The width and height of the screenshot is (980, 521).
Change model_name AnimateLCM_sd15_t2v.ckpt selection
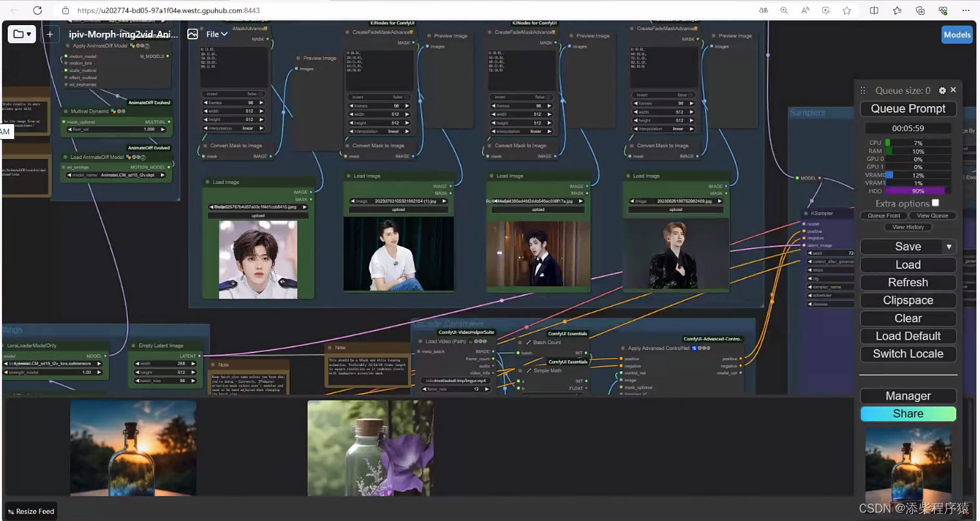(x=117, y=175)
